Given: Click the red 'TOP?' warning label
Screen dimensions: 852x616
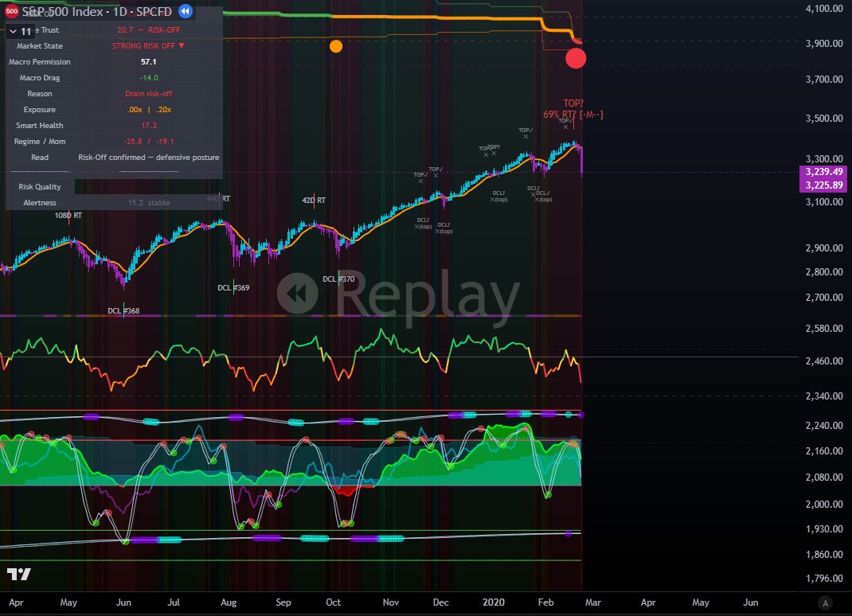Looking at the screenshot, I should tap(573, 103).
